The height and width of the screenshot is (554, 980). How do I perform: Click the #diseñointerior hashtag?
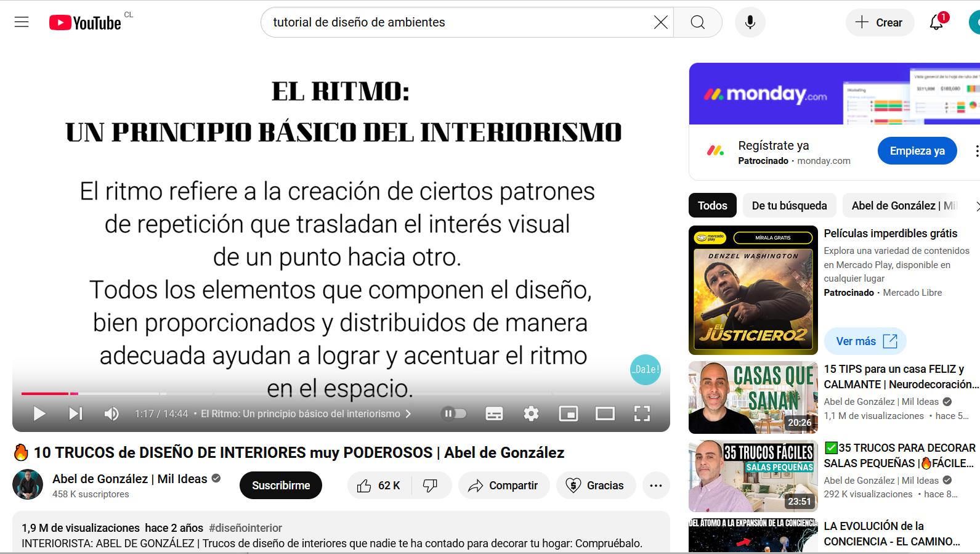point(245,528)
